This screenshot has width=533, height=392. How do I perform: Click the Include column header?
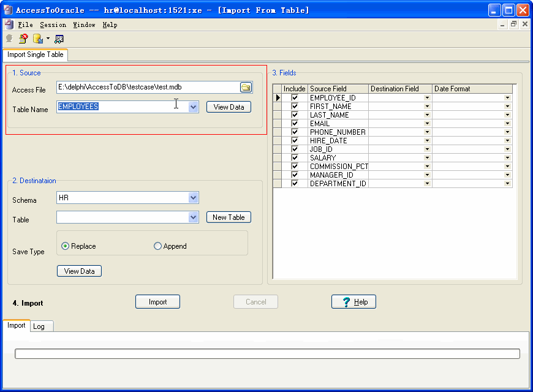pos(294,89)
